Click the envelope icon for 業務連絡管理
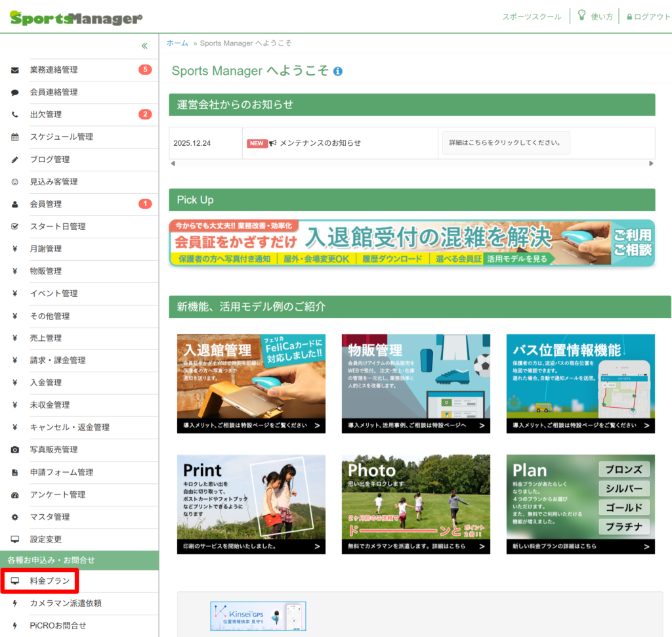The image size is (672, 637). (x=15, y=70)
